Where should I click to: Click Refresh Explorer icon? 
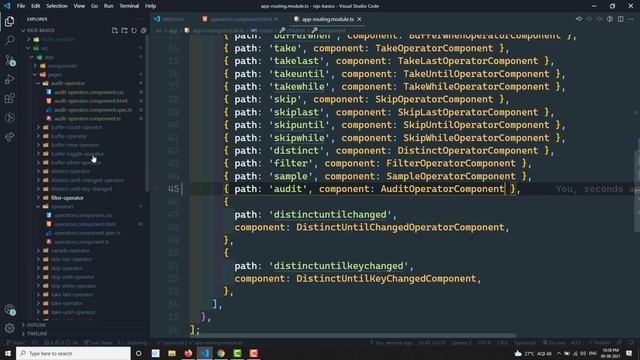pyautogui.click(x=134, y=30)
